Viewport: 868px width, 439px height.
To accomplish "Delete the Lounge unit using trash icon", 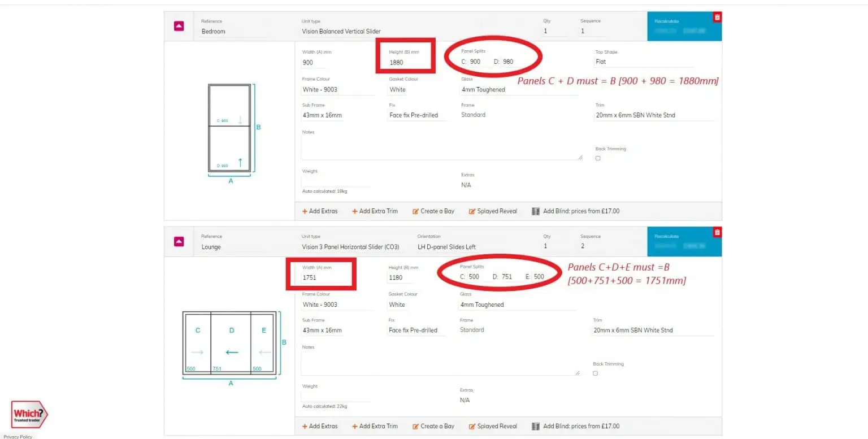I will (717, 232).
